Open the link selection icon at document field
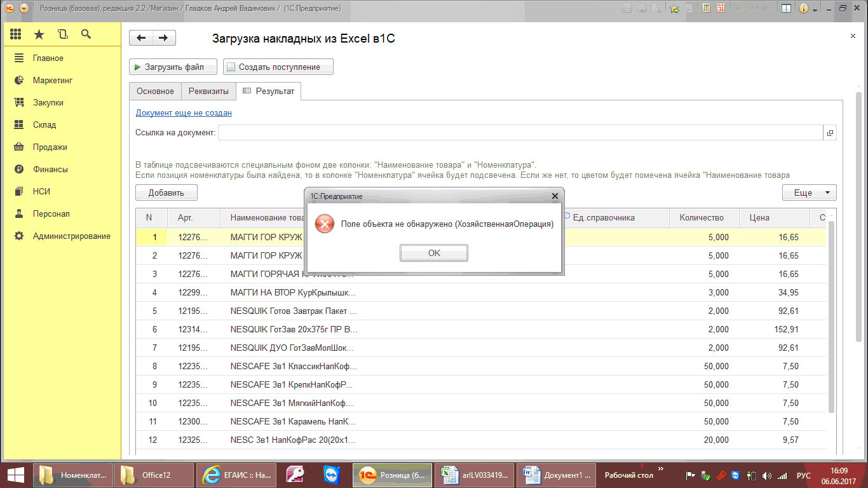 coord(830,133)
